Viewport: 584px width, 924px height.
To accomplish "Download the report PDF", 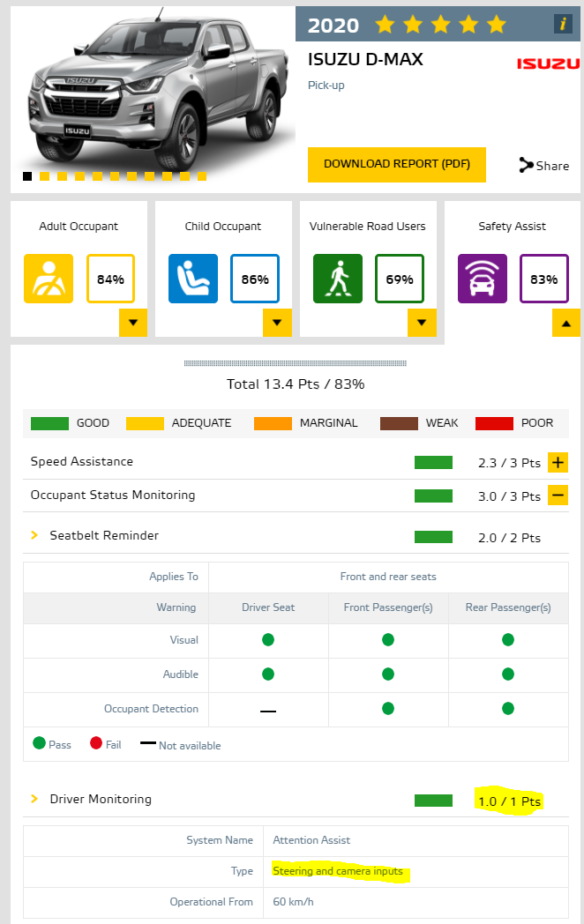I will pos(396,164).
